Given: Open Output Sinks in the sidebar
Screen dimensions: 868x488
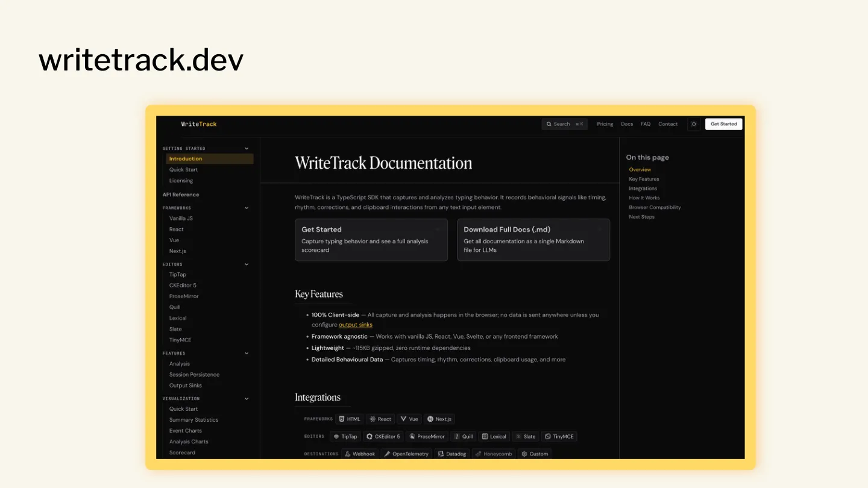Looking at the screenshot, I should point(186,386).
